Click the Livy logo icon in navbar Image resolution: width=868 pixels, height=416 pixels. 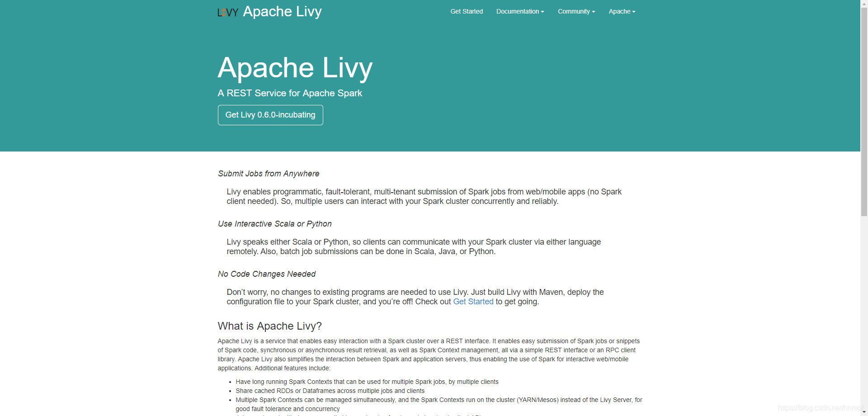[x=228, y=12]
